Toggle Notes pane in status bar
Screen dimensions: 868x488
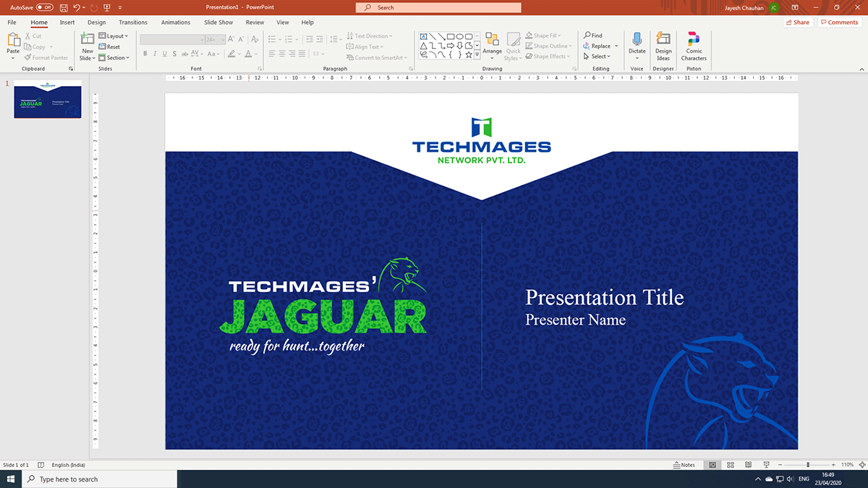[x=684, y=465]
